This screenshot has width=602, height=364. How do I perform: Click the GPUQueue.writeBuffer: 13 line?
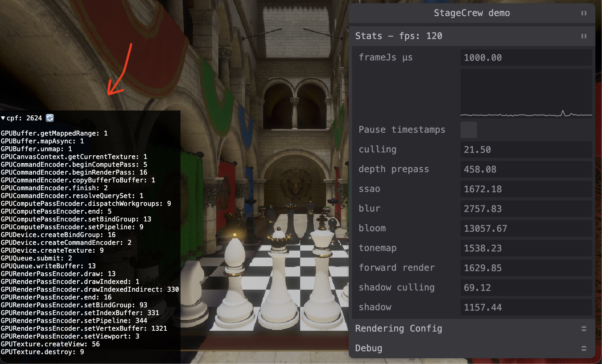(48, 266)
